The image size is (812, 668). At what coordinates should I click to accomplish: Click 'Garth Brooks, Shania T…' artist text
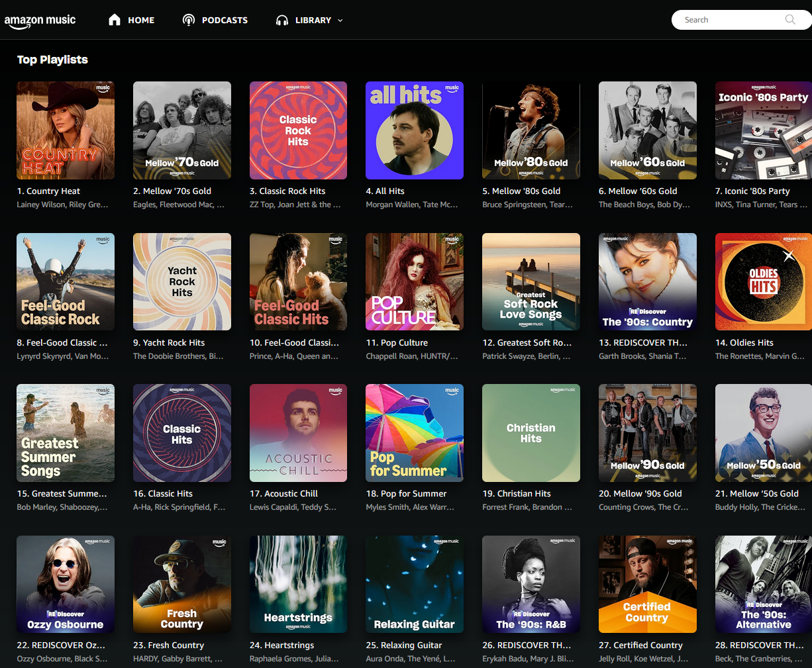point(642,356)
